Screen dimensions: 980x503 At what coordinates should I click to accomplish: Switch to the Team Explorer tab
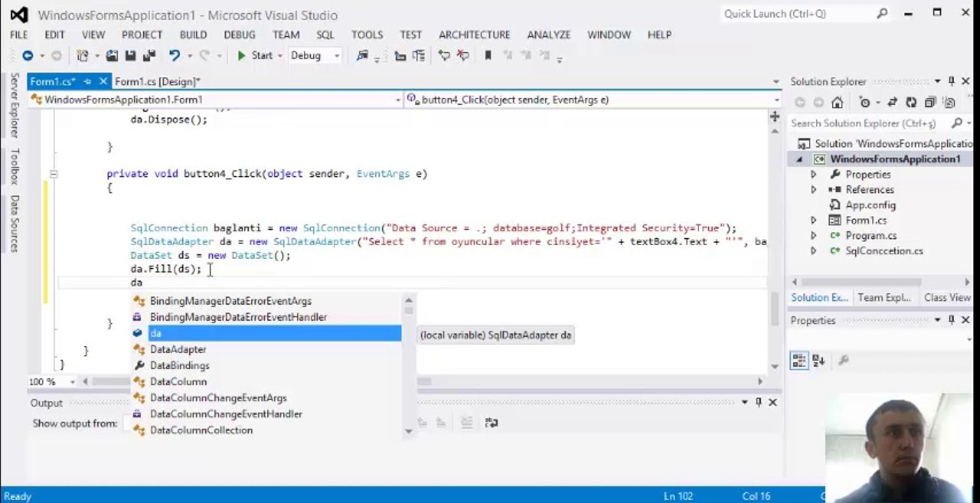(884, 298)
